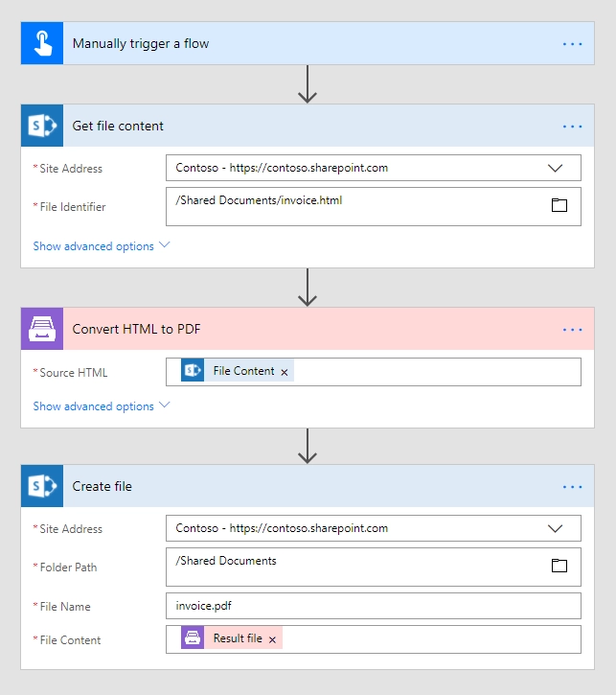Click the File Name field with invoice.pdf

click(x=374, y=606)
